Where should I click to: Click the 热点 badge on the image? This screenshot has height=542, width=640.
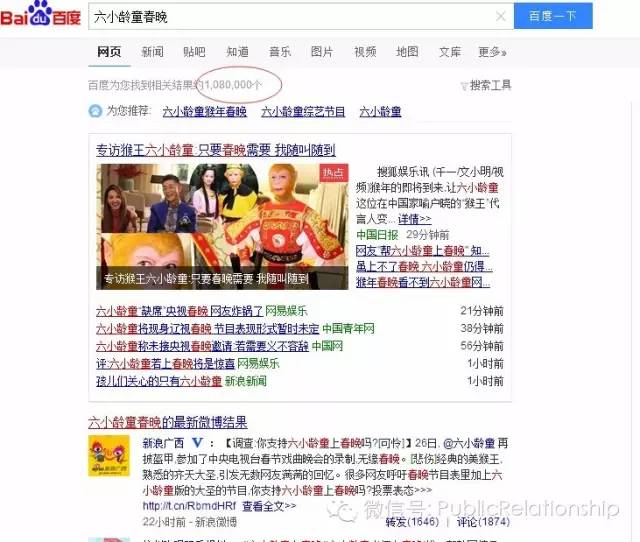(333, 173)
